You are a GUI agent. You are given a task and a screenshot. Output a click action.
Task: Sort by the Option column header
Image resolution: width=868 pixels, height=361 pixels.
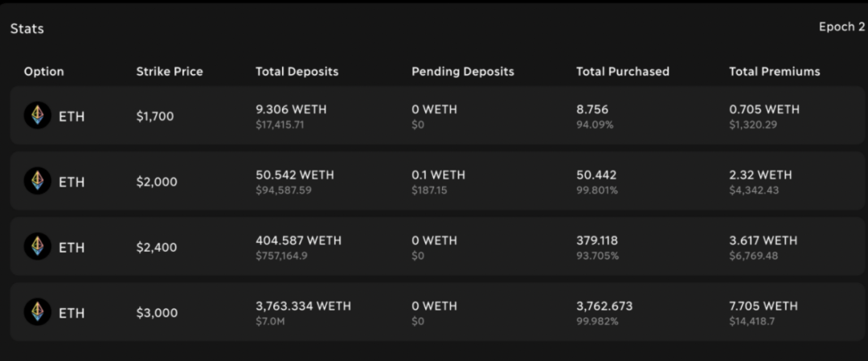[44, 72]
